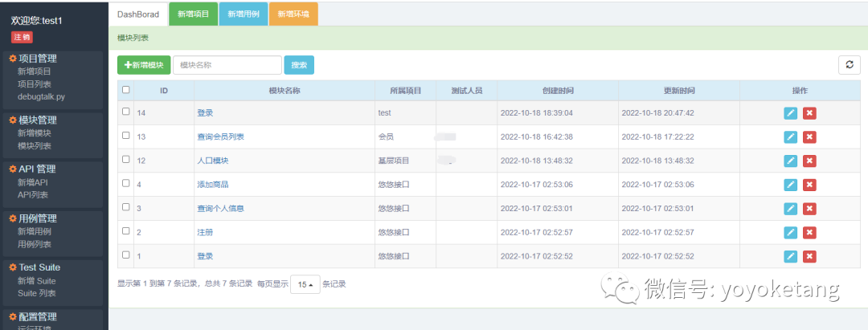The height and width of the screenshot is (330, 868).
Task: Click the 更新时间 column header
Action: click(x=679, y=91)
